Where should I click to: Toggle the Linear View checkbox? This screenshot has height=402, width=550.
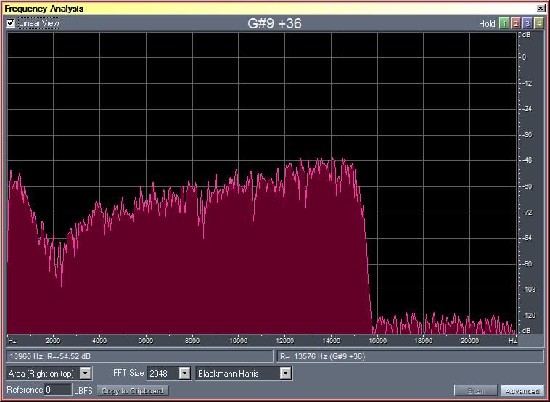11,24
